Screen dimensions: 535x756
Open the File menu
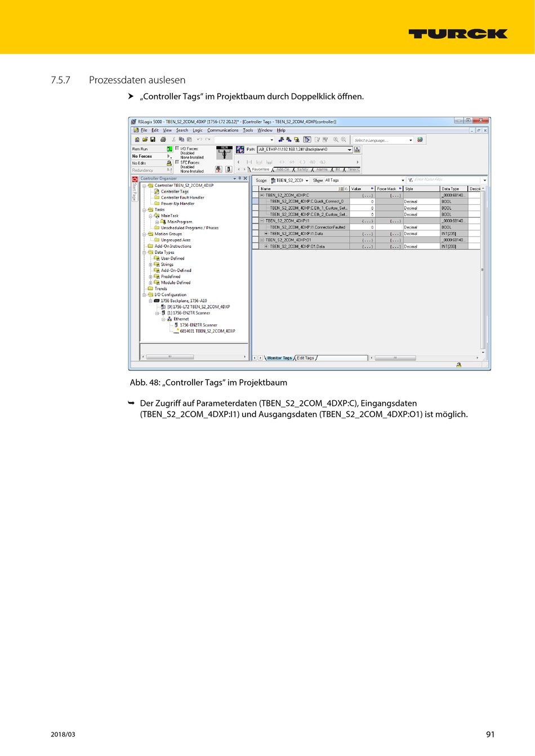click(144, 130)
